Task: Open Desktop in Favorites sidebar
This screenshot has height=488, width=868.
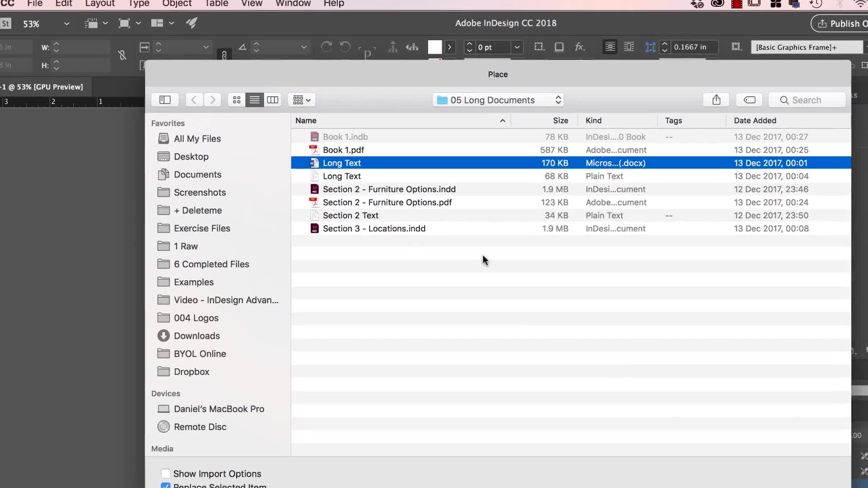Action: [x=191, y=156]
